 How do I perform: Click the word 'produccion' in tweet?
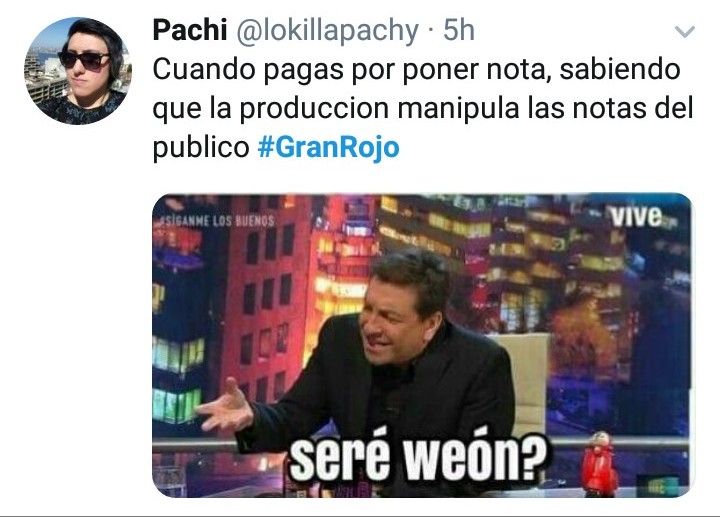tap(315, 109)
